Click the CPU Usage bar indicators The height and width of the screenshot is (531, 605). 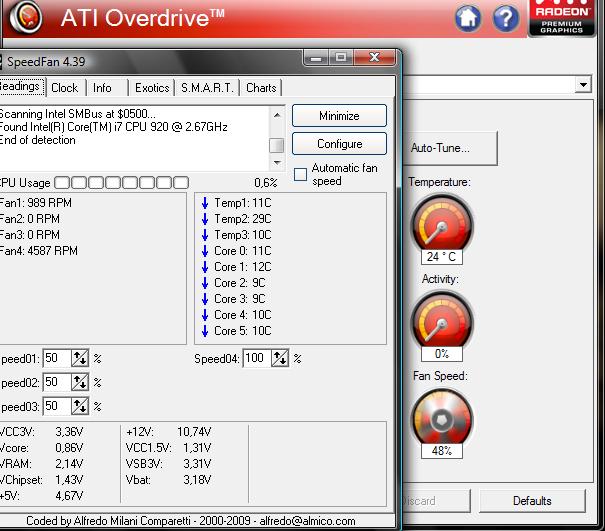coord(122,183)
